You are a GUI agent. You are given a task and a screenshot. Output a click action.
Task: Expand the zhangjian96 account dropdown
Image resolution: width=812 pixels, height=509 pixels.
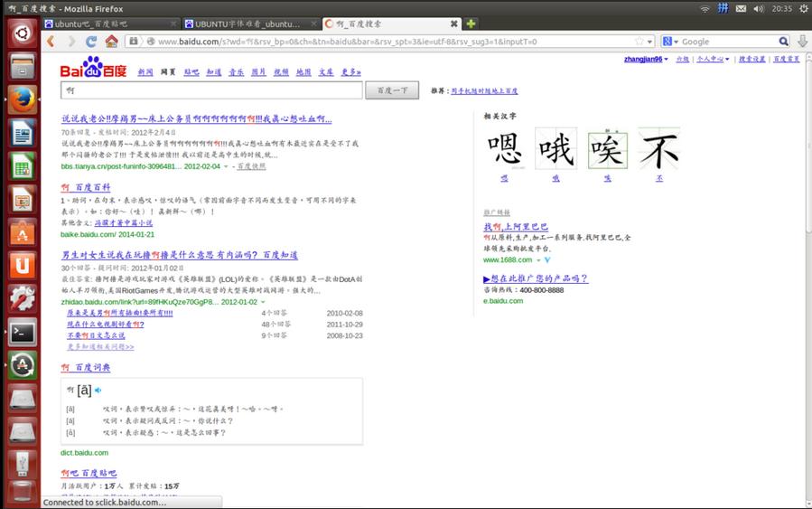[666, 59]
